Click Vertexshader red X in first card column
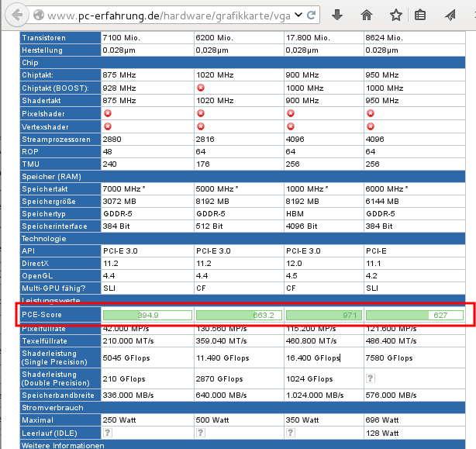This screenshot has width=476, height=449. 108,126
